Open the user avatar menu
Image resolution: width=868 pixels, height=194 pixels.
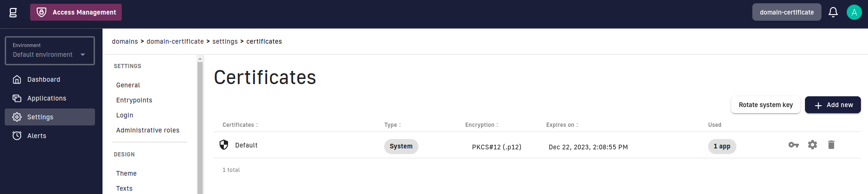click(x=854, y=12)
